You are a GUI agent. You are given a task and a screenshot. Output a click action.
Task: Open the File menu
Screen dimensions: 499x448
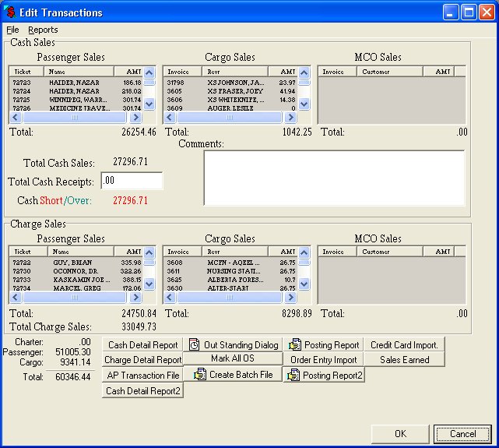pyautogui.click(x=12, y=30)
